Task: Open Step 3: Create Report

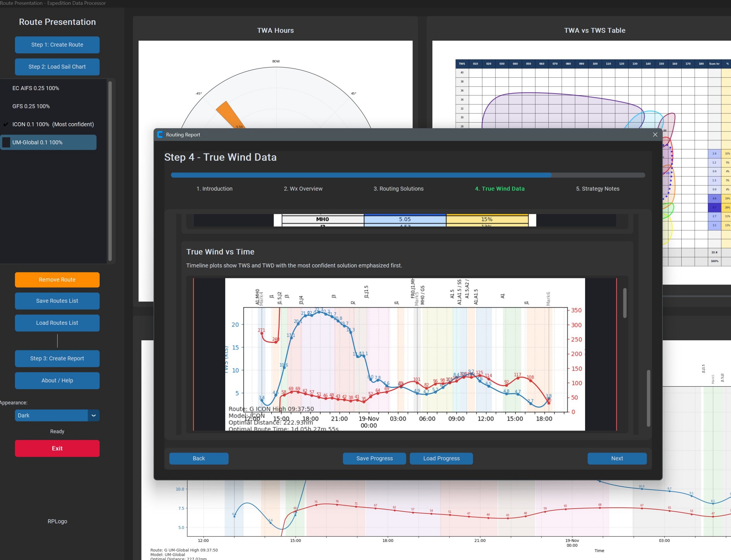Action: 57,358
